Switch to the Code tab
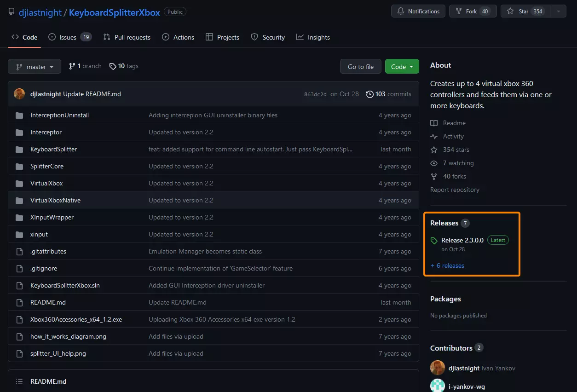The image size is (577, 392). 24,37
